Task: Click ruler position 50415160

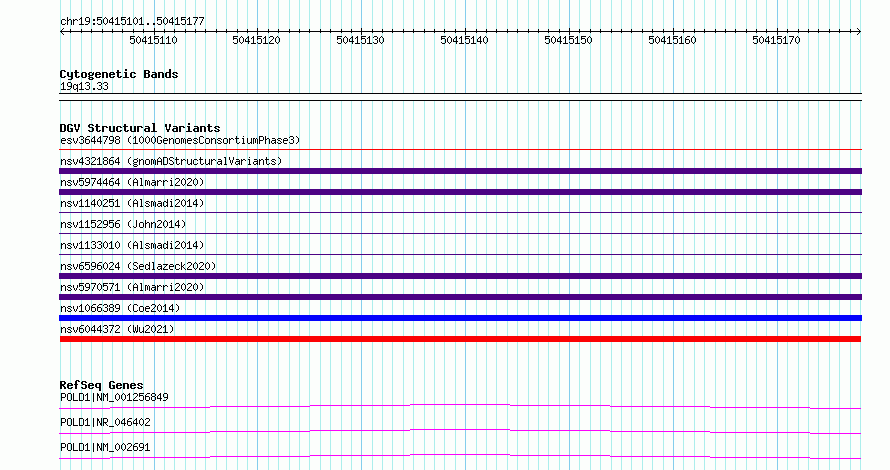Action: pos(672,40)
